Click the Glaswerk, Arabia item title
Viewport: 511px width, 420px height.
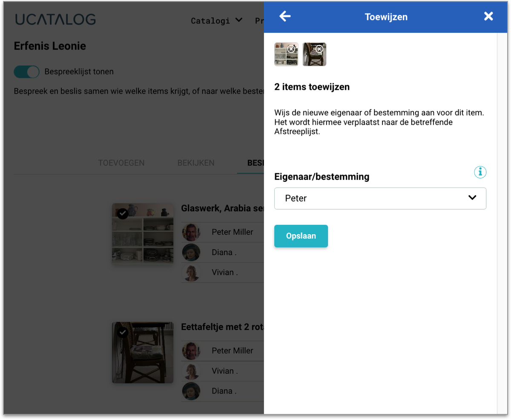click(222, 208)
